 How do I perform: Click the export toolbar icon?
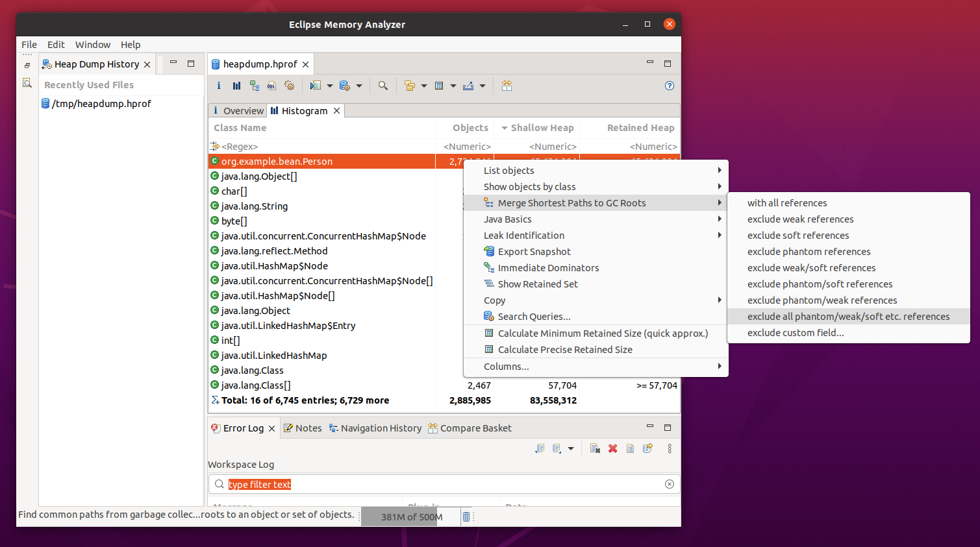coord(468,86)
